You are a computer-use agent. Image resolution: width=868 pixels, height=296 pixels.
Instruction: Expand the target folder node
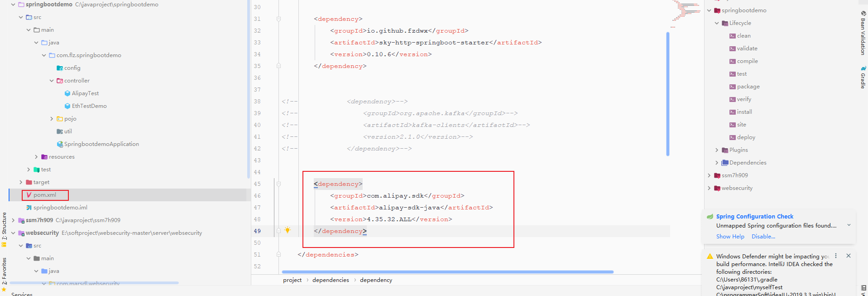click(x=21, y=182)
